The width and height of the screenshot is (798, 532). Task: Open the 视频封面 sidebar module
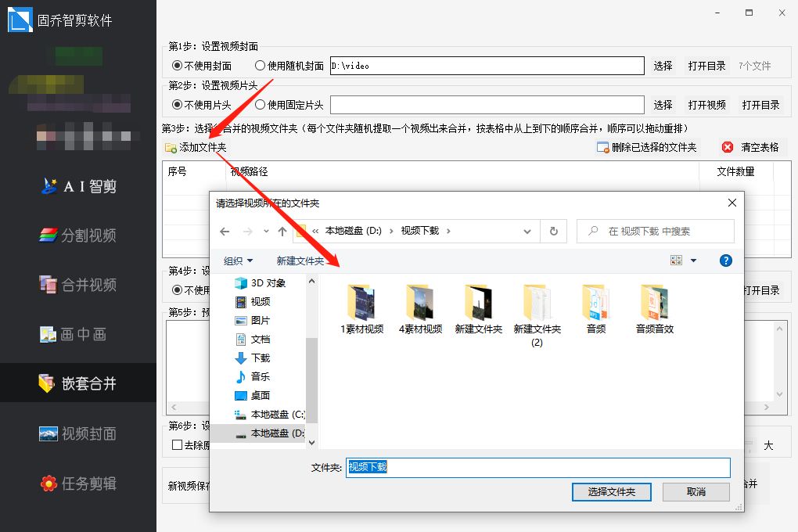pyautogui.click(x=78, y=433)
